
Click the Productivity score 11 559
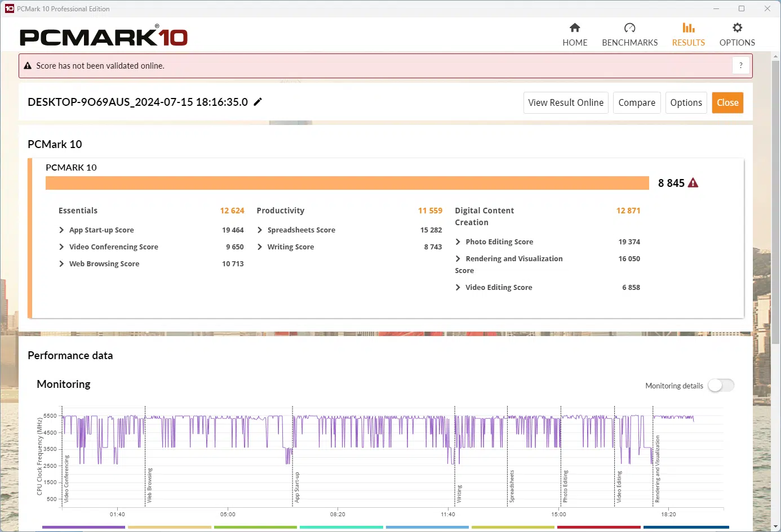[x=430, y=211]
